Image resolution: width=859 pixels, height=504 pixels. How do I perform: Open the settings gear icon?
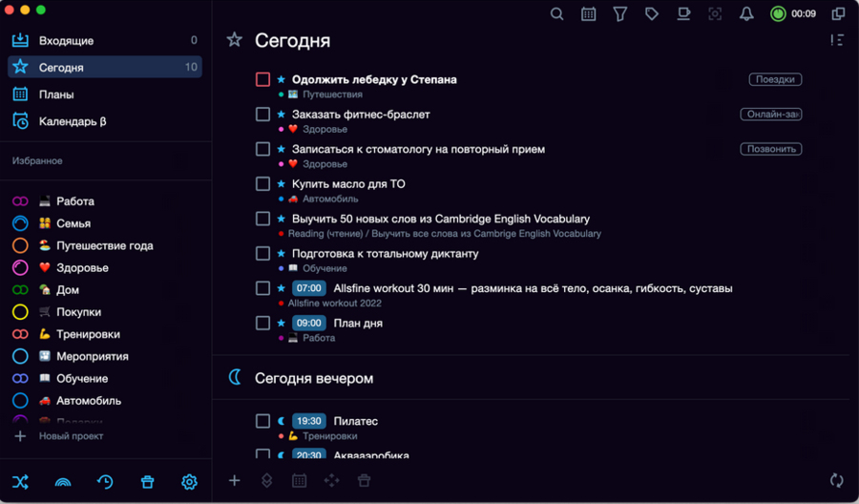pos(189,482)
